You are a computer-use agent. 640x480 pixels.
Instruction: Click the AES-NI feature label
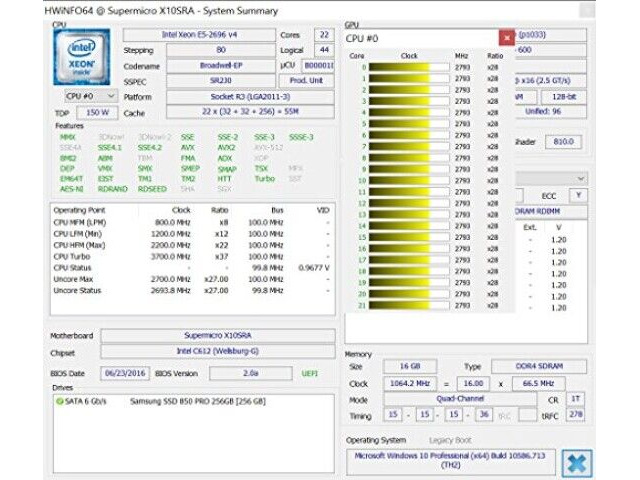71,189
